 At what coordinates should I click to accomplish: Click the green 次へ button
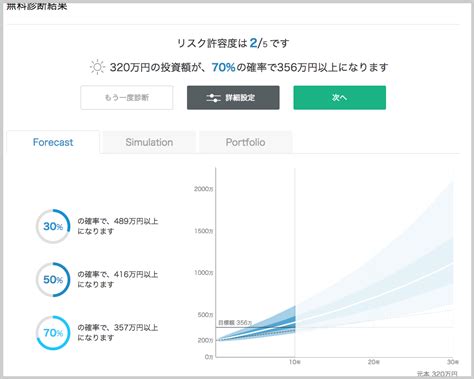(x=340, y=98)
